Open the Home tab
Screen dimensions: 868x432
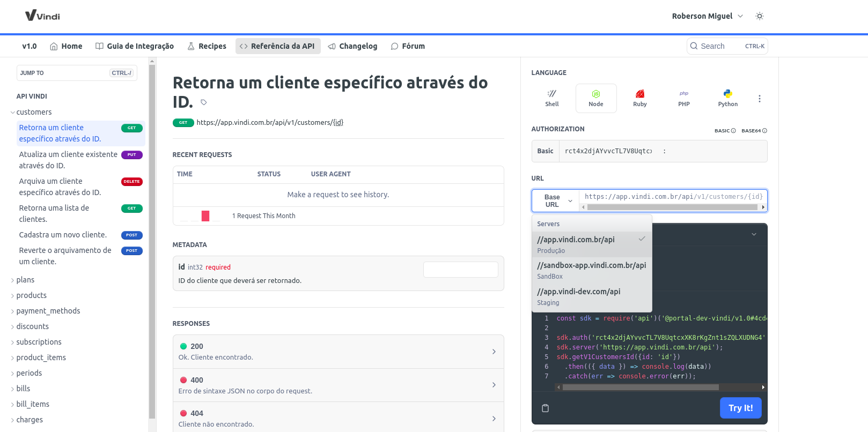point(66,46)
